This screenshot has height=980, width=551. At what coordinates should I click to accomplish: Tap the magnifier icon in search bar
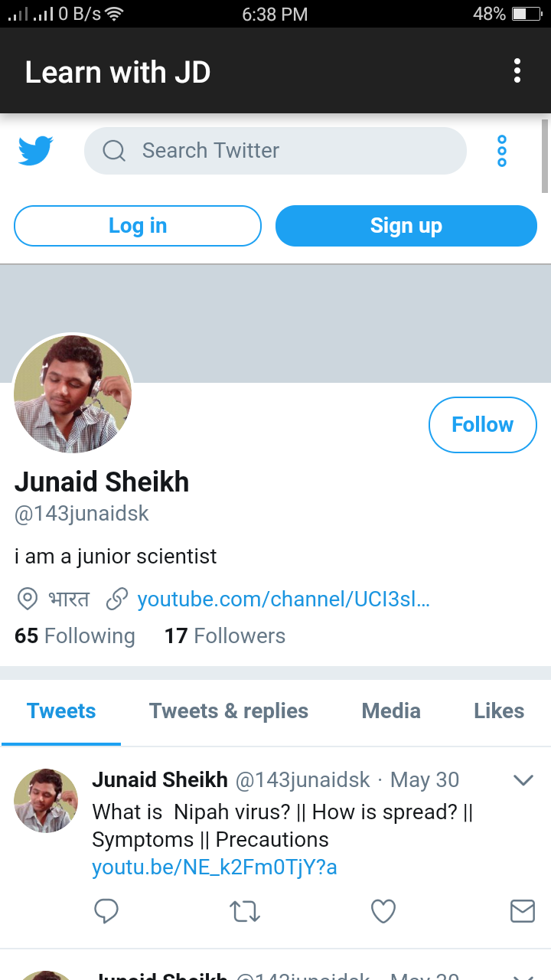click(114, 151)
